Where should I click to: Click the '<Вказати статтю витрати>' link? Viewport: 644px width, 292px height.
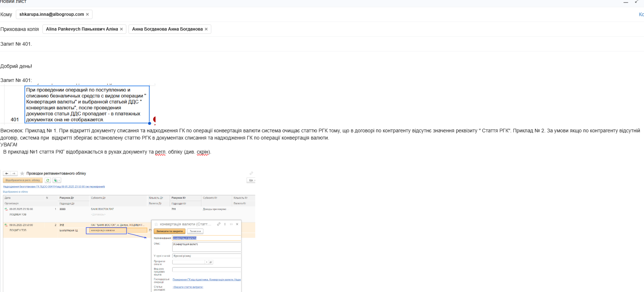pyautogui.click(x=188, y=287)
